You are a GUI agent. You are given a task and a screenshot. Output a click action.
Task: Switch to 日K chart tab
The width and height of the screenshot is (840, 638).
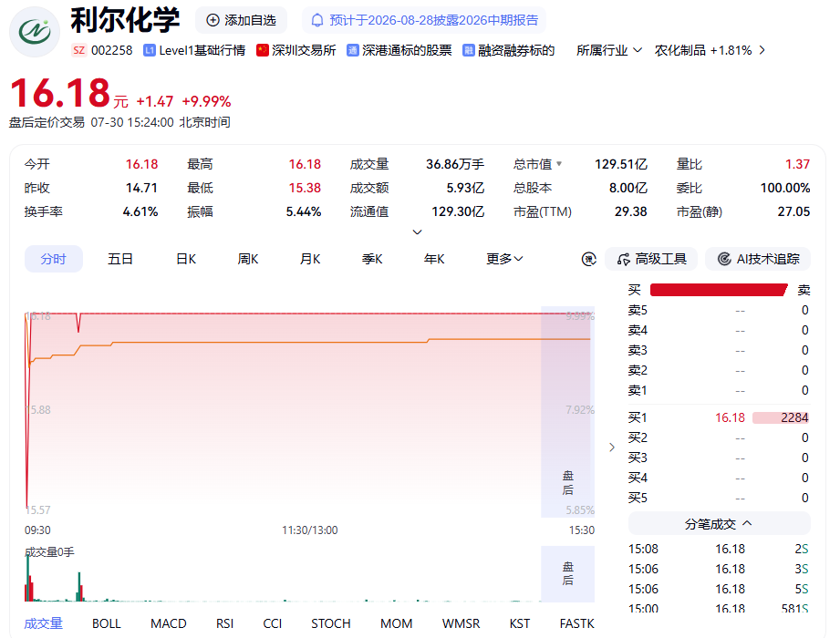[x=186, y=259]
